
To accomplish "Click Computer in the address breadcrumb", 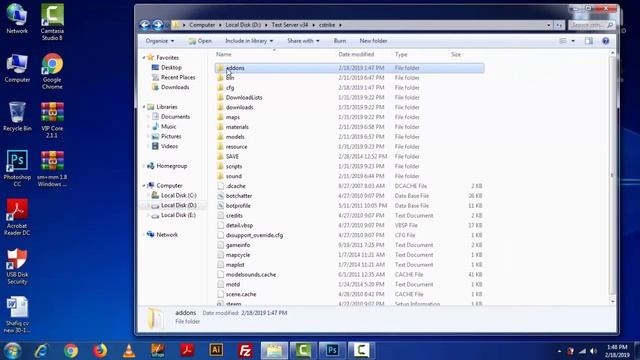I will click(202, 25).
